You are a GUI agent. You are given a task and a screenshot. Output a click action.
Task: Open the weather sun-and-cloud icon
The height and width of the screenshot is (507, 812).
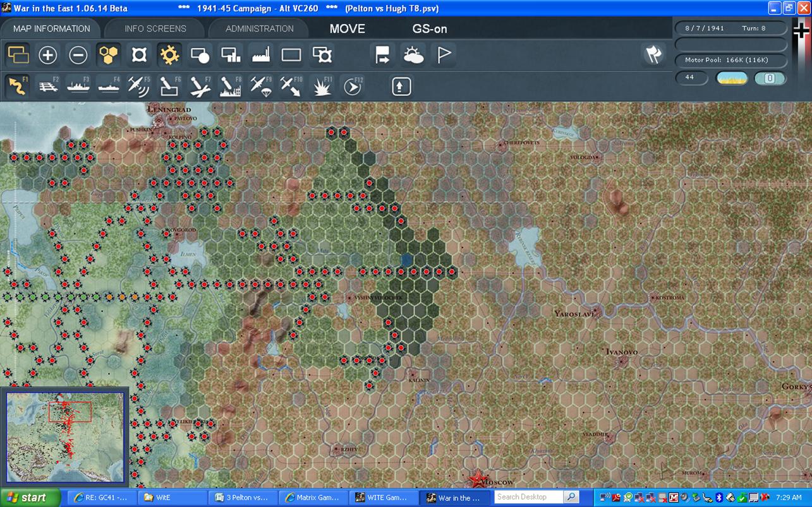tap(413, 55)
